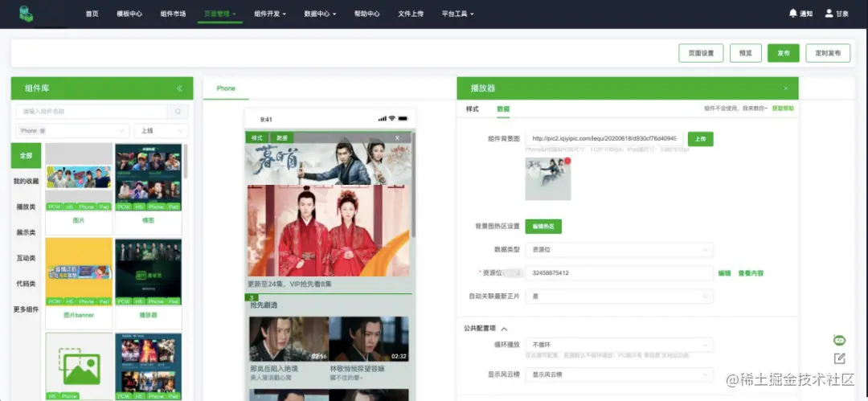
Task: Open 模板中心 in the top nav
Action: 129,14
